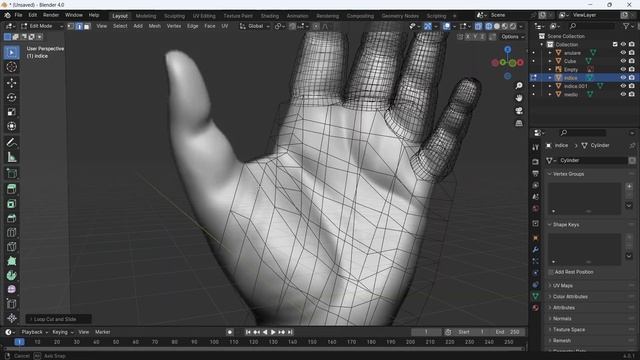Select the Loop Cut tool

click(11, 233)
